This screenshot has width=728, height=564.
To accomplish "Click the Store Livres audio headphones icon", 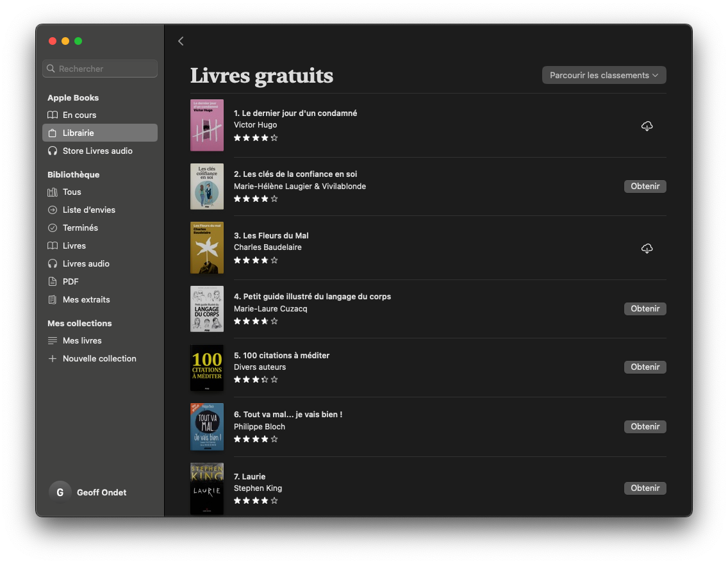I will [53, 151].
